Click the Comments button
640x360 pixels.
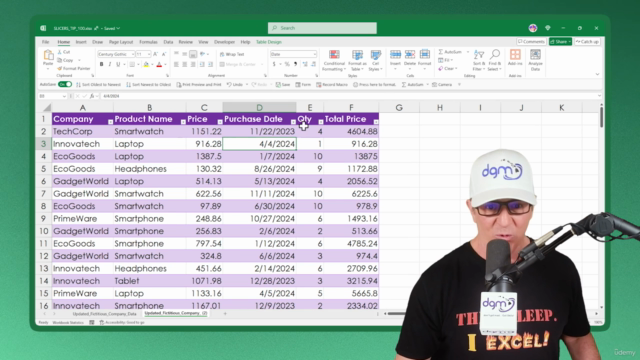point(531,42)
